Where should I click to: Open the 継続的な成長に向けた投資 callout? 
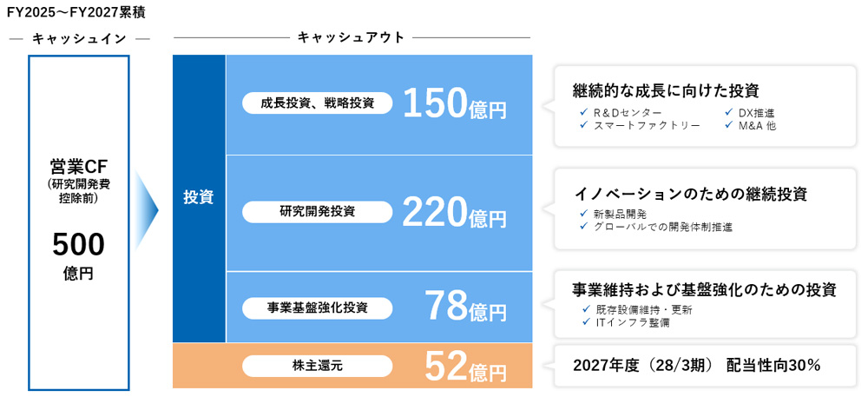click(705, 106)
